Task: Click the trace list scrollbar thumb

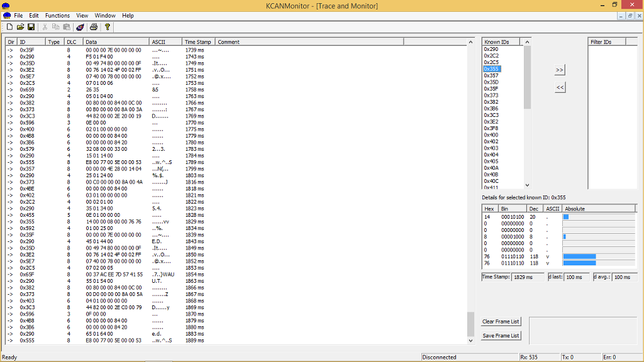Action: [x=470, y=324]
